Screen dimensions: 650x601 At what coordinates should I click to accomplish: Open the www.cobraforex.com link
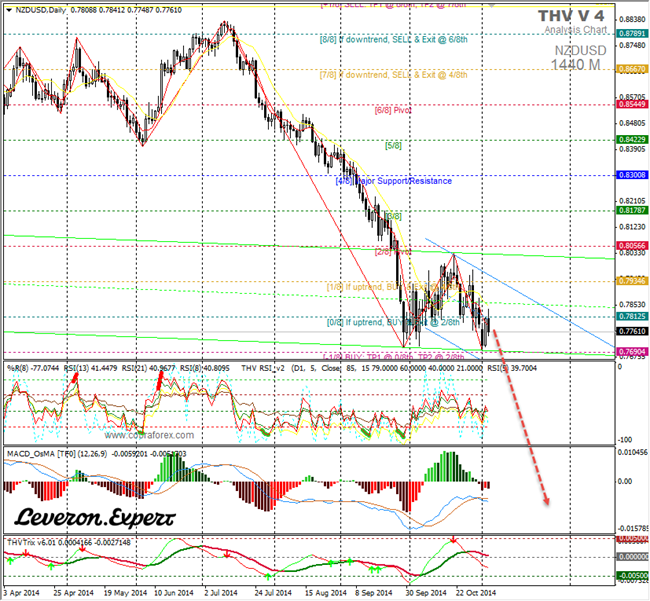(x=146, y=436)
